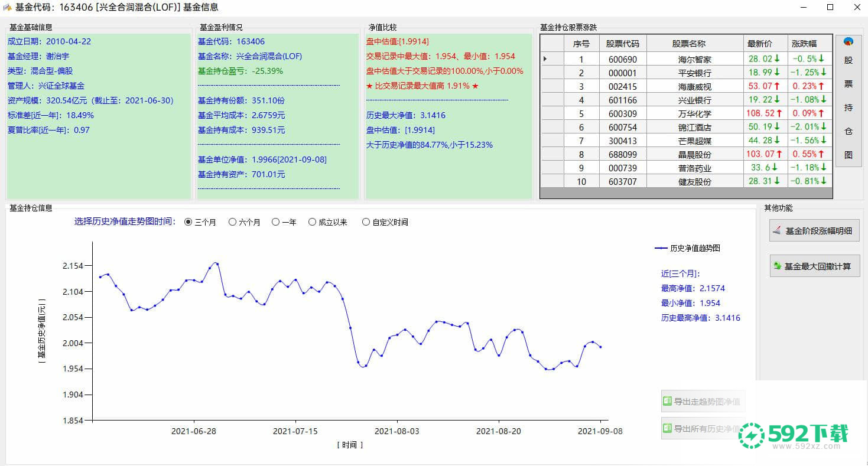
Task: Click latest price 103.07
Action: (764, 154)
